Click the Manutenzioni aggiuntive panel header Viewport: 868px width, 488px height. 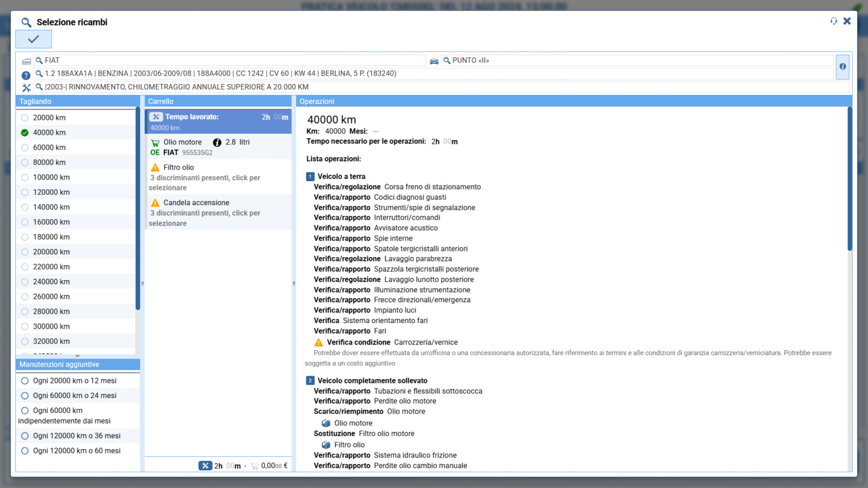[x=78, y=364]
